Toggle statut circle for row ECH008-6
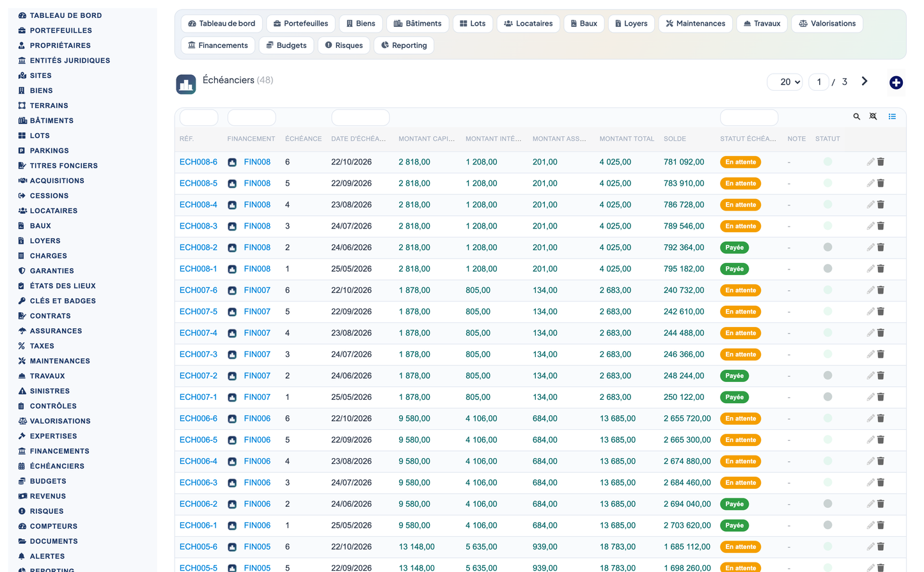924x572 pixels. coord(827,162)
